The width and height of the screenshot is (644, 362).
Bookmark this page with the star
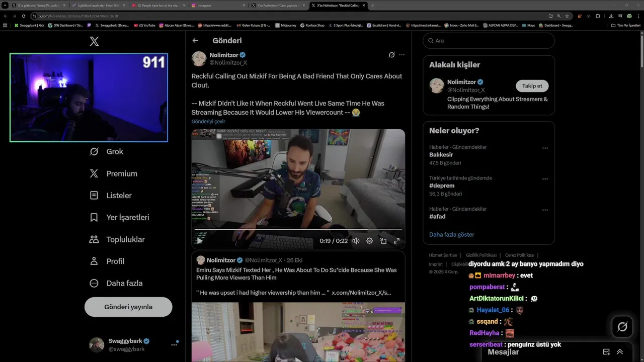[x=567, y=16]
